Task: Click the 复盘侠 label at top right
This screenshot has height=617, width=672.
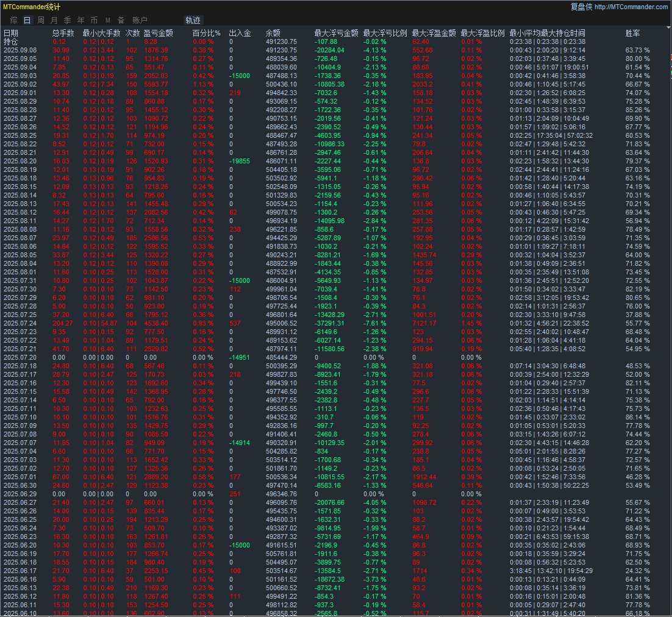Action: pos(581,7)
